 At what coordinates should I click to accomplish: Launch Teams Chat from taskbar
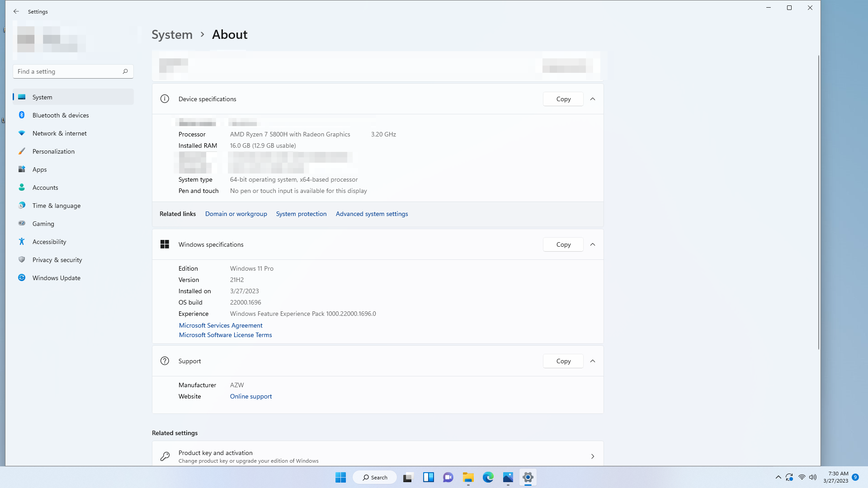tap(448, 477)
